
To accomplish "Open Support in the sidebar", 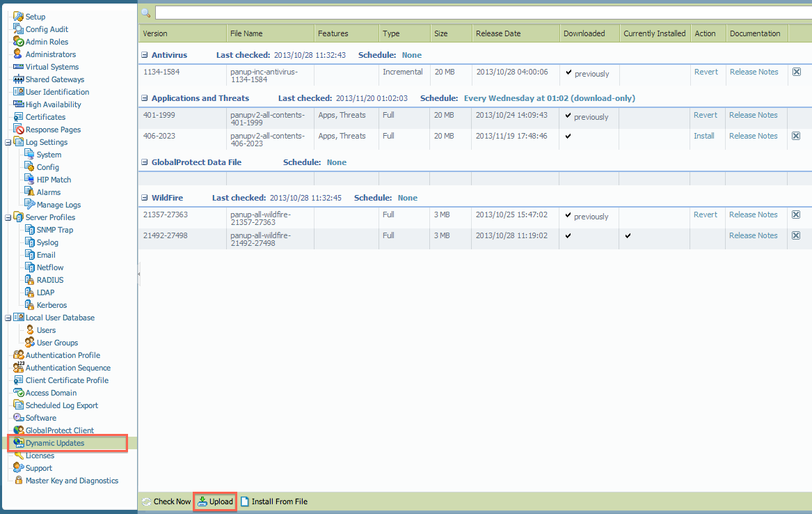I will click(x=39, y=468).
